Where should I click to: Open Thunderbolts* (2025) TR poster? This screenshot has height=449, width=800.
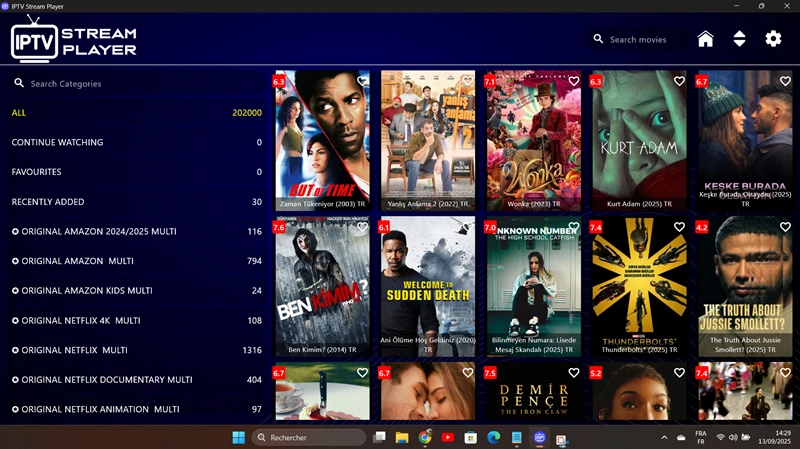[639, 286]
